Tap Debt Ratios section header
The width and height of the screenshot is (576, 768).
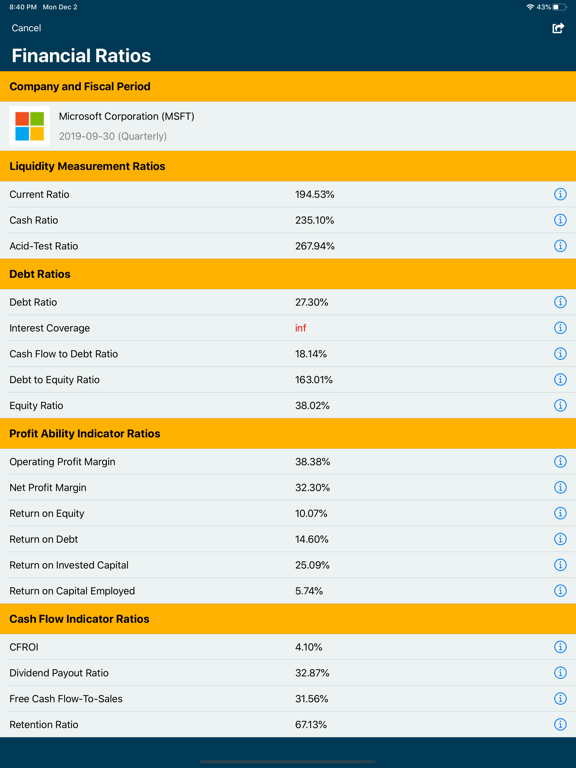288,274
